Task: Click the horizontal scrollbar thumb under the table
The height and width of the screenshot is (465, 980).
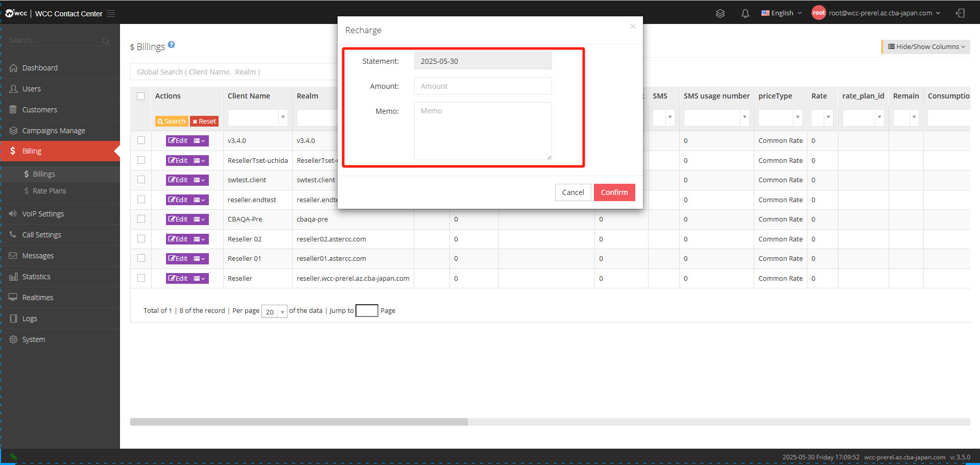Action: coord(299,422)
